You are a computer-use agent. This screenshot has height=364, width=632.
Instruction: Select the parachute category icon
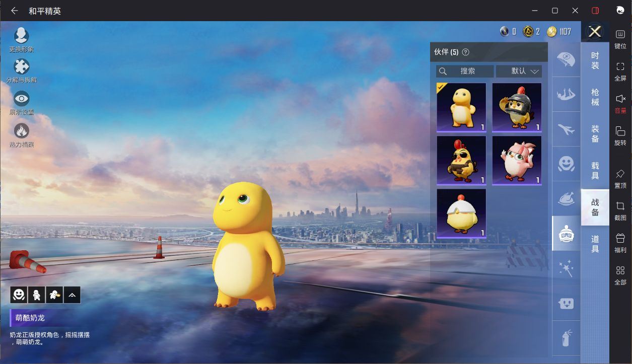pos(566,59)
